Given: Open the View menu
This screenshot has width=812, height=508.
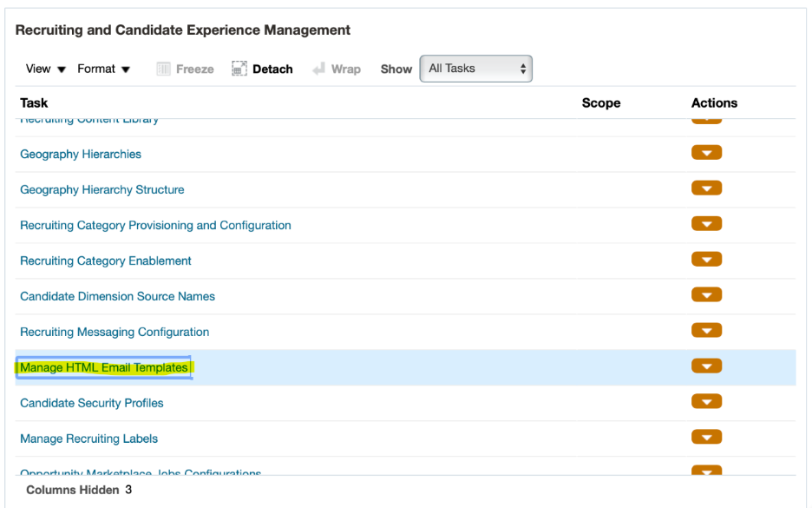Looking at the screenshot, I should point(46,69).
